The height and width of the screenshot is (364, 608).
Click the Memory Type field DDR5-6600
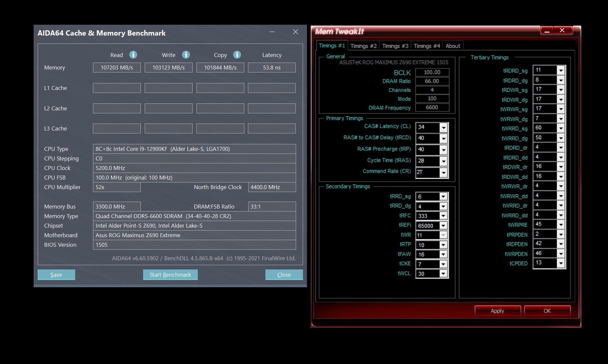195,216
